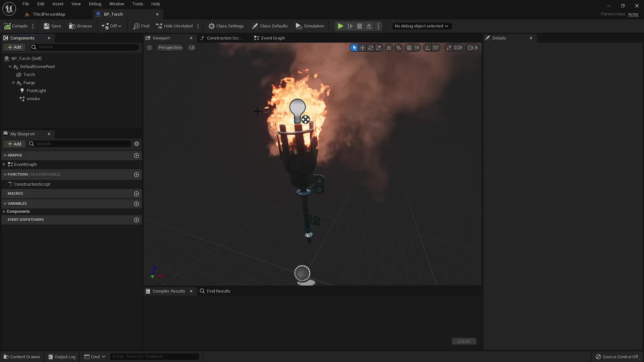Toggle the Perspective view mode
Screen dimensions: 644x362
170,48
